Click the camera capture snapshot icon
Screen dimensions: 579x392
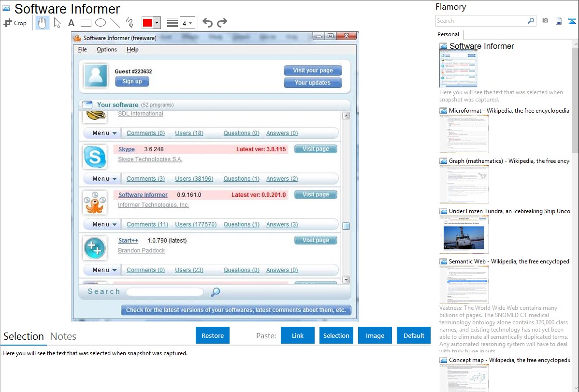pos(545,21)
